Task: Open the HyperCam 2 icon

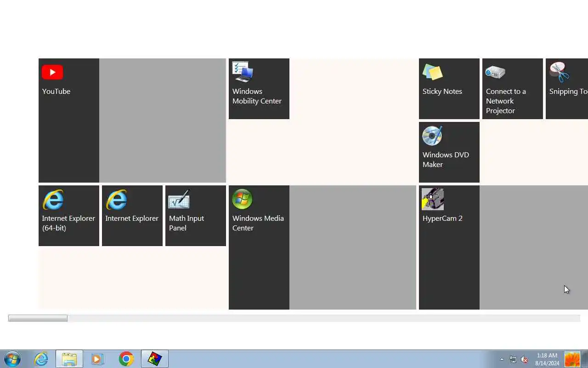Action: [x=433, y=199]
